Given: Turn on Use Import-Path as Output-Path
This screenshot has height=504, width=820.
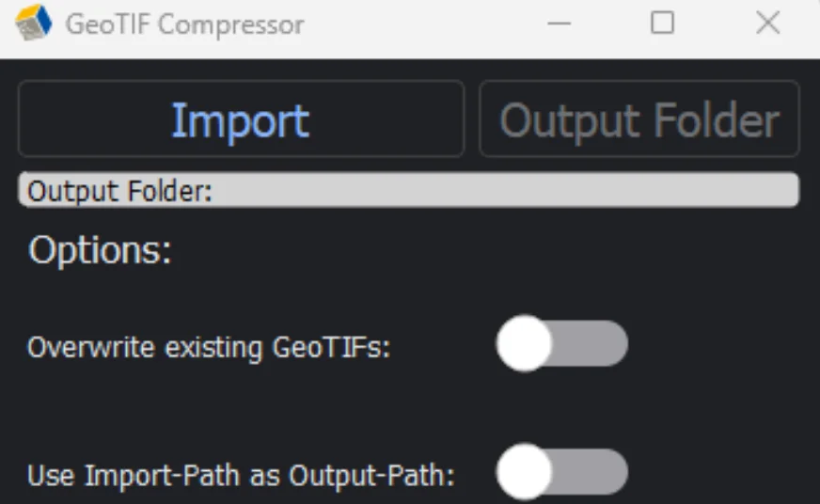Looking at the screenshot, I should tap(561, 472).
